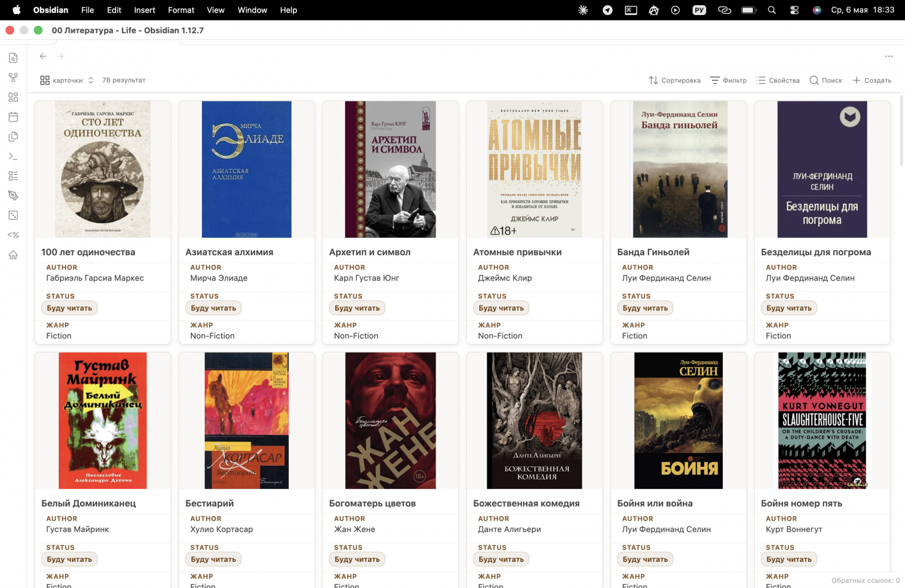Click the title Бойня или война
The height and width of the screenshot is (588, 905).
(x=655, y=503)
